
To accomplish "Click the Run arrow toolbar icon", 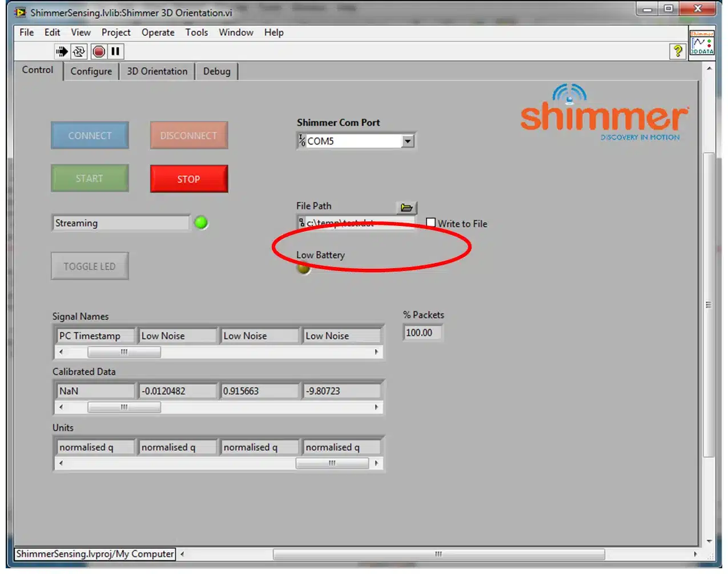I will click(x=62, y=52).
